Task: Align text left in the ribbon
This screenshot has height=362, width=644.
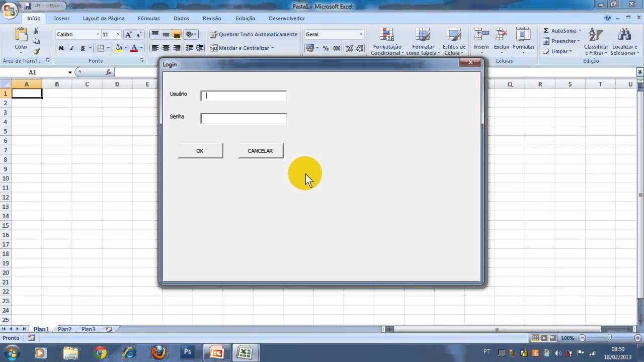Action: coord(155,48)
